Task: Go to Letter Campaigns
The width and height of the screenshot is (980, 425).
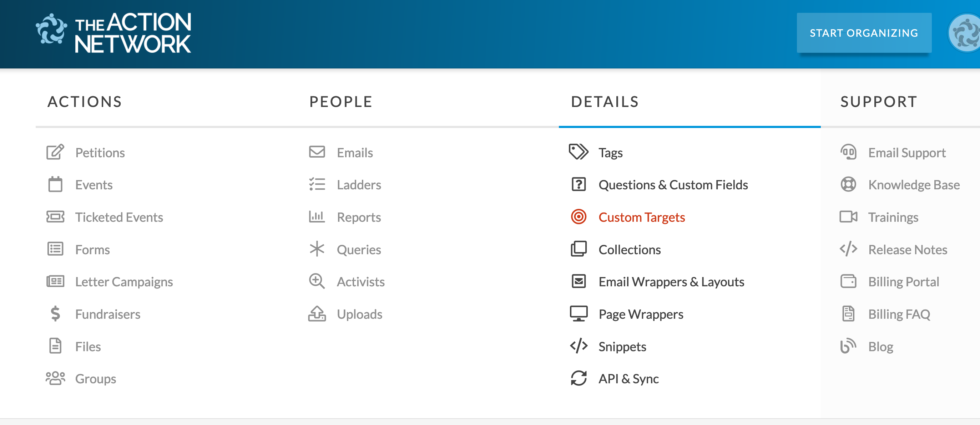Action: (x=124, y=282)
